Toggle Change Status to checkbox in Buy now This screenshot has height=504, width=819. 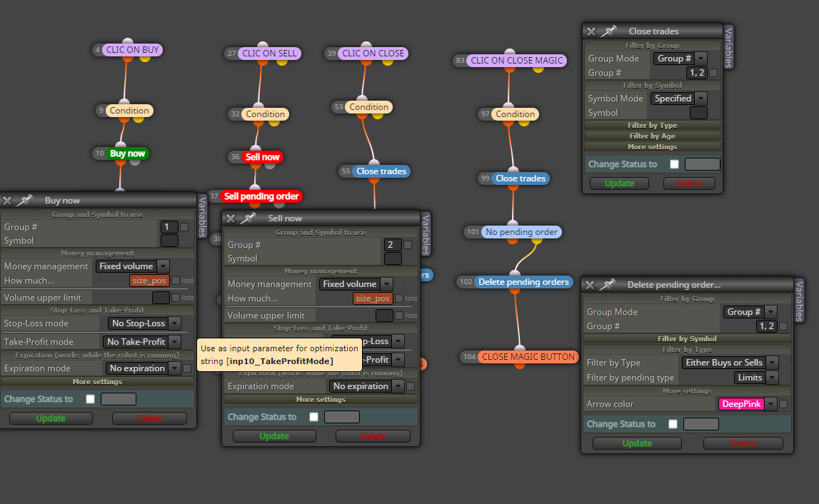[91, 399]
